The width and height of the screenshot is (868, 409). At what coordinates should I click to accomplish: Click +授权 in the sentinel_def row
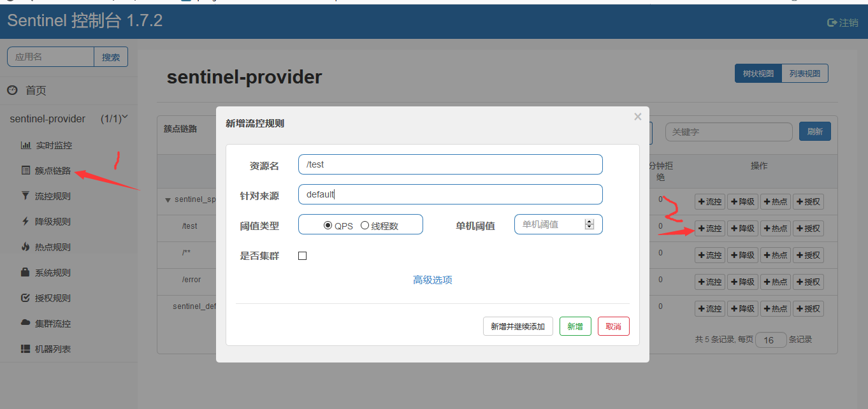coord(809,309)
